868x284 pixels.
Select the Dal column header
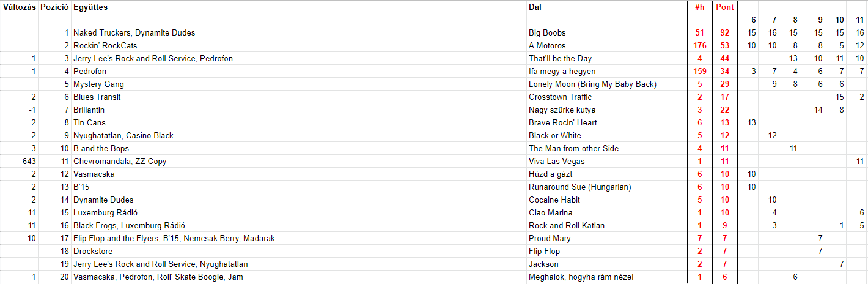535,7
